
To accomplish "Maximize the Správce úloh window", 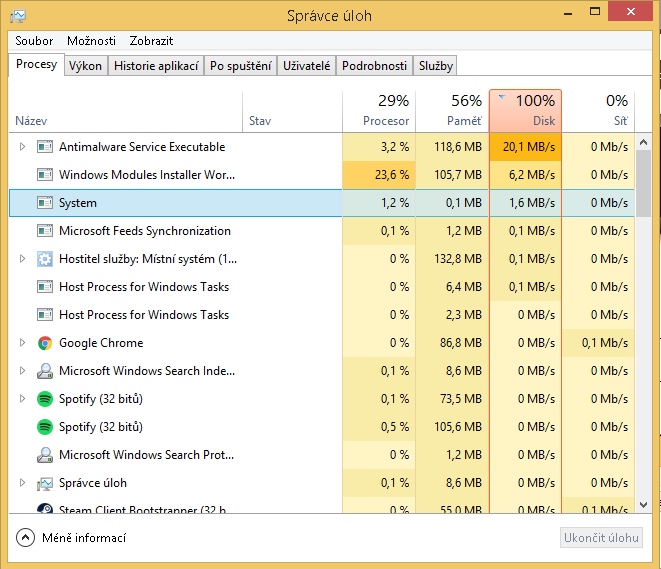I will click(x=595, y=12).
